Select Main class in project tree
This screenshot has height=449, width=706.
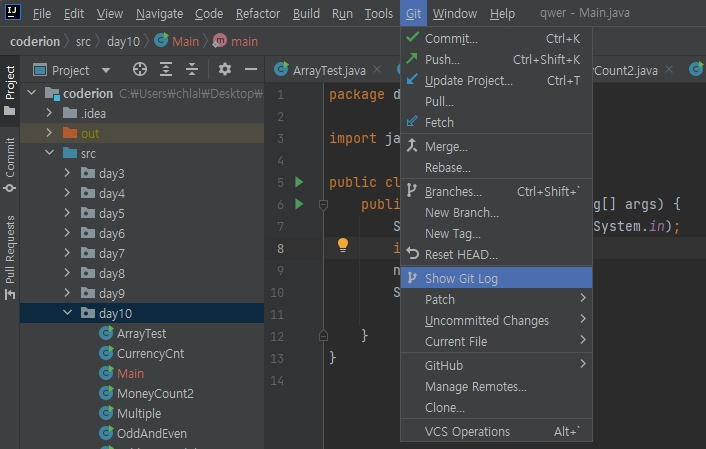pyautogui.click(x=131, y=373)
